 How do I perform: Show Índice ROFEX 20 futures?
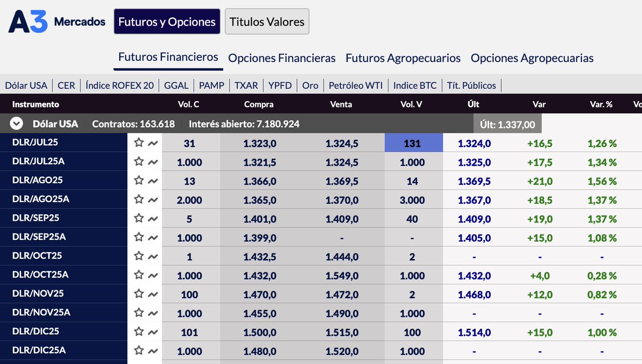pyautogui.click(x=120, y=85)
